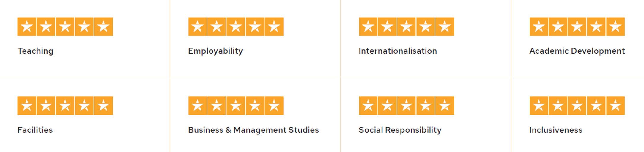Click the second star above Internationalisation
This screenshot has width=644, height=152.
pos(387,26)
